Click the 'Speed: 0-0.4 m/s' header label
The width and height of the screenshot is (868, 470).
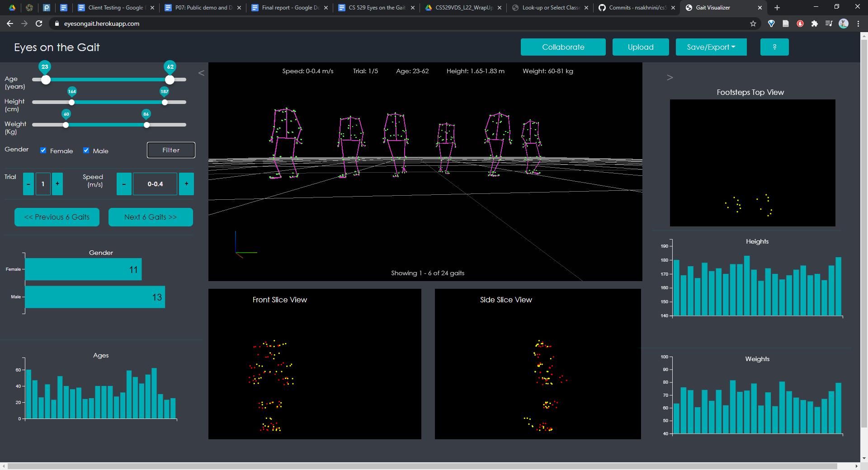pos(308,71)
